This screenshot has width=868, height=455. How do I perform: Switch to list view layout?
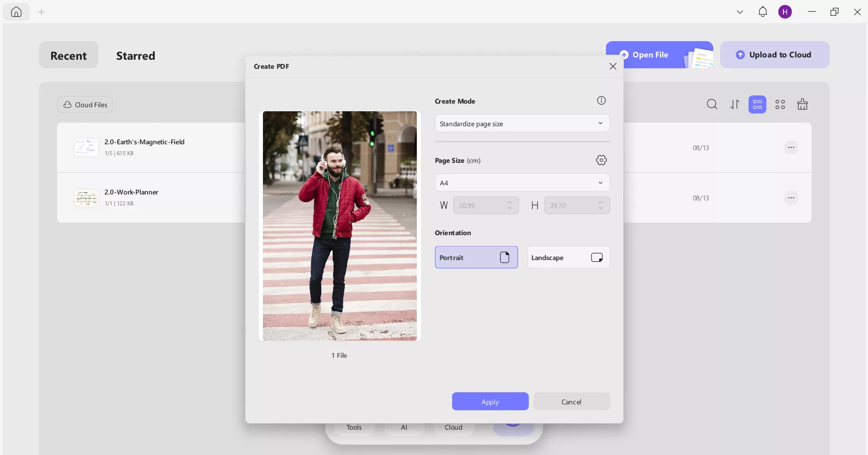click(x=757, y=104)
